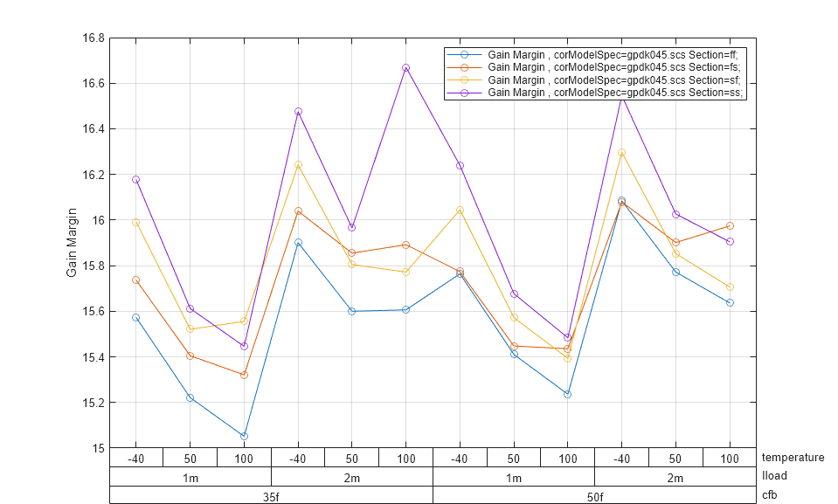This screenshot has width=838, height=504.
Task: Click the lowest blue ff data marker
Action: click(244, 436)
